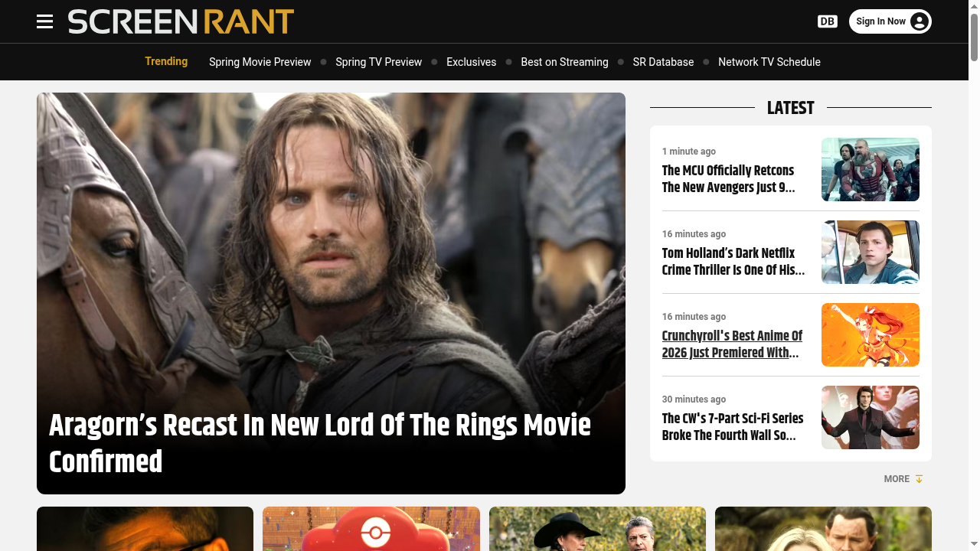Screen dimensions: 980x551
Task: Open the Spring Movie Preview menu item
Action: click(260, 62)
